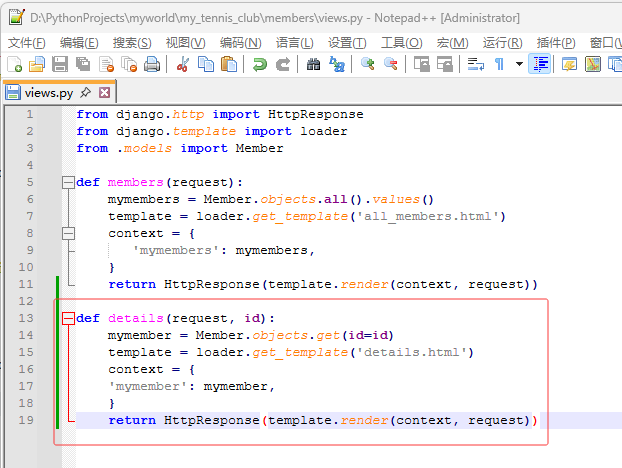Image resolution: width=622 pixels, height=468 pixels.
Task: Collapse the def members function fold
Action: point(68,182)
